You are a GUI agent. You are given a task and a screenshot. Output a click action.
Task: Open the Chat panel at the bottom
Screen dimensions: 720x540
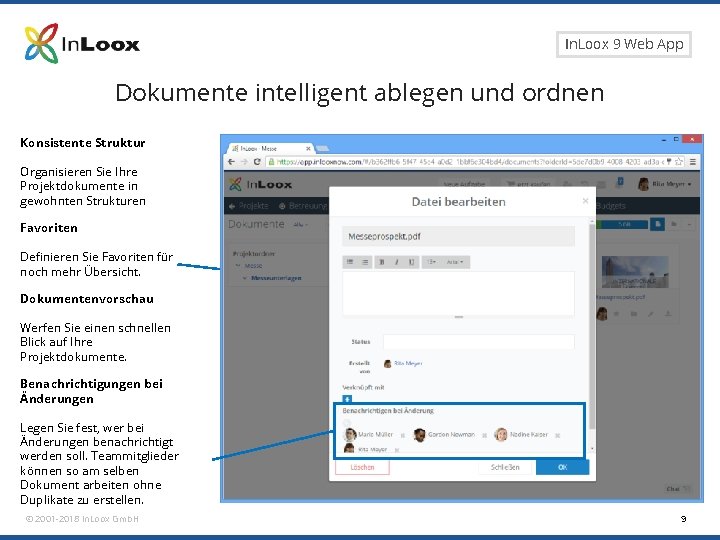coord(677,489)
